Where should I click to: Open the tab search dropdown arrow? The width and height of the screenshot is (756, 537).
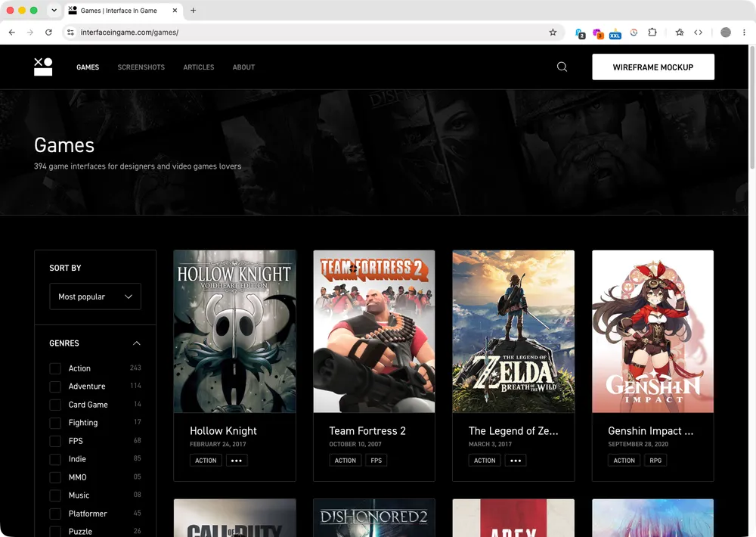(54, 10)
